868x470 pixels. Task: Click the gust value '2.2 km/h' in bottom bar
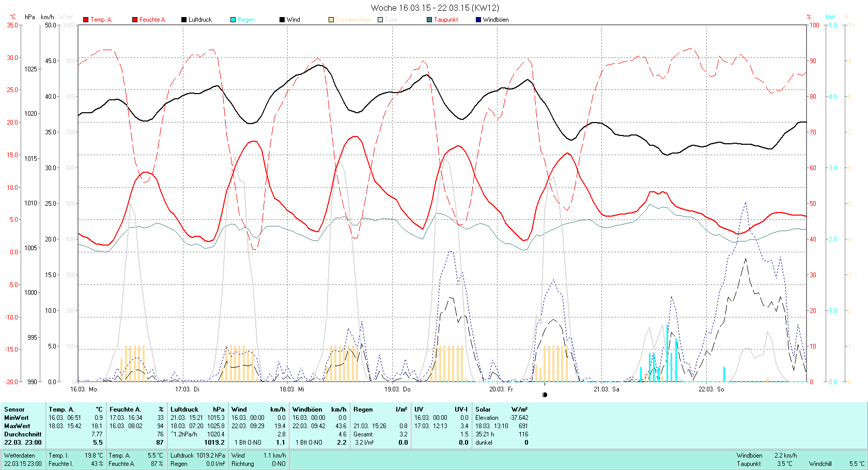pos(785,456)
